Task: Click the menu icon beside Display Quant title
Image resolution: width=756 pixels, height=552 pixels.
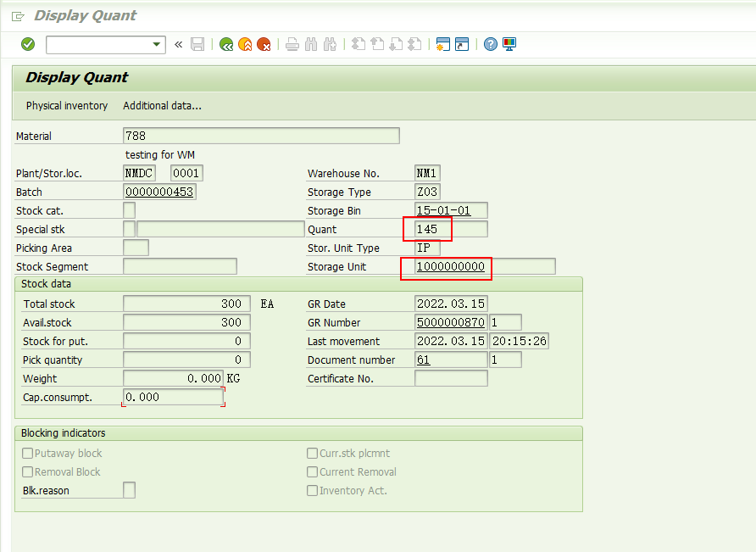Action: coord(18,17)
